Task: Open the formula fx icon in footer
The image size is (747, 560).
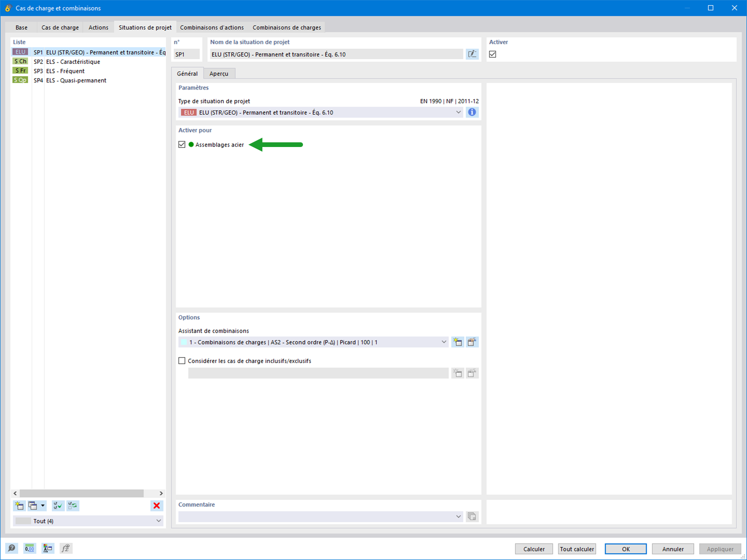Action: [66, 548]
